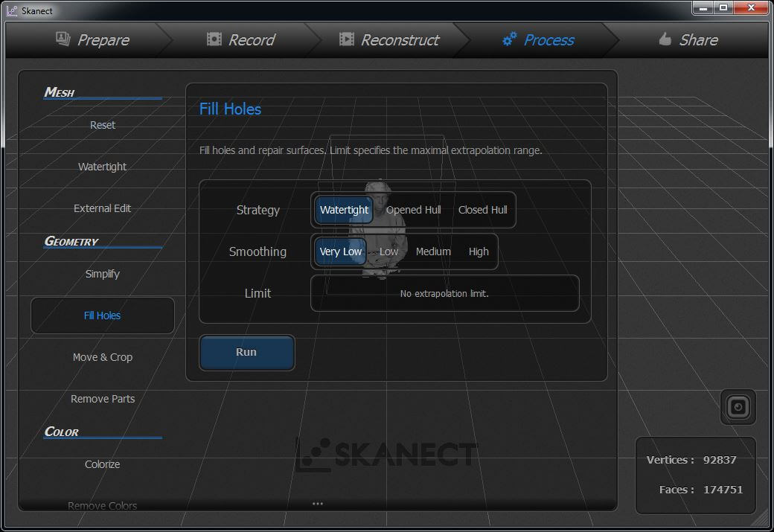Click the reset view camera icon button

(x=738, y=407)
